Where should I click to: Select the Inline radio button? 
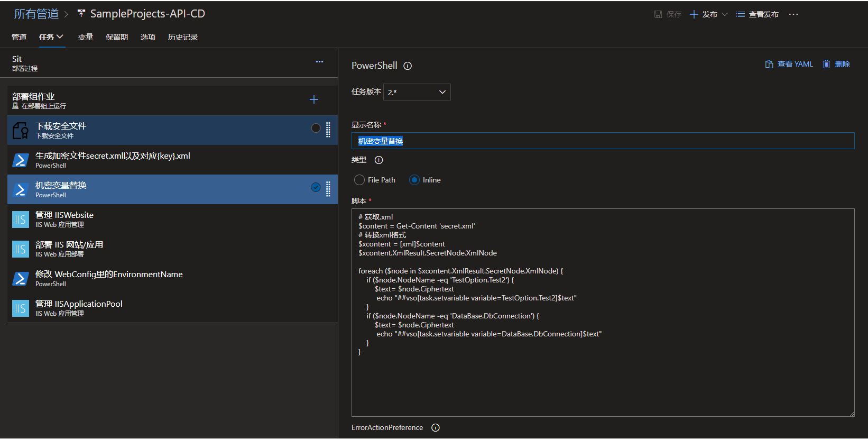(x=414, y=180)
